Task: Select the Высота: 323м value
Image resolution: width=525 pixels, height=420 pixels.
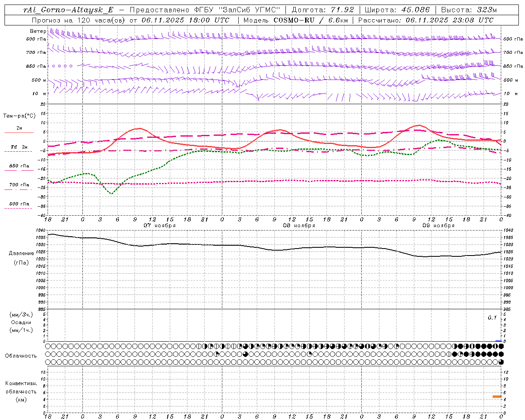Action: click(469, 10)
